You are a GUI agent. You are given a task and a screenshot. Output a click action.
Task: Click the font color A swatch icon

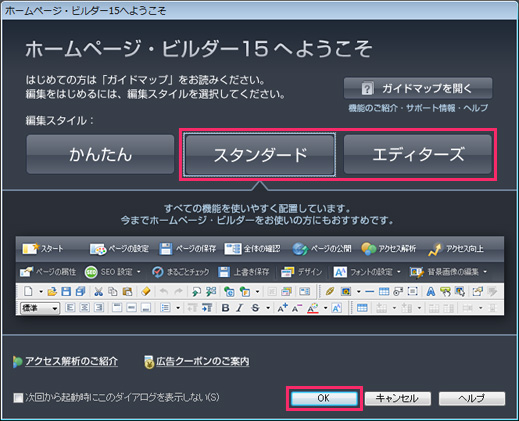coord(313,308)
